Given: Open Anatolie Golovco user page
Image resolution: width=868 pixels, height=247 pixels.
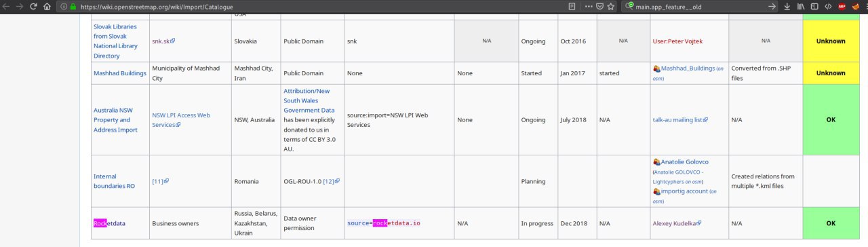Looking at the screenshot, I should [x=685, y=162].
